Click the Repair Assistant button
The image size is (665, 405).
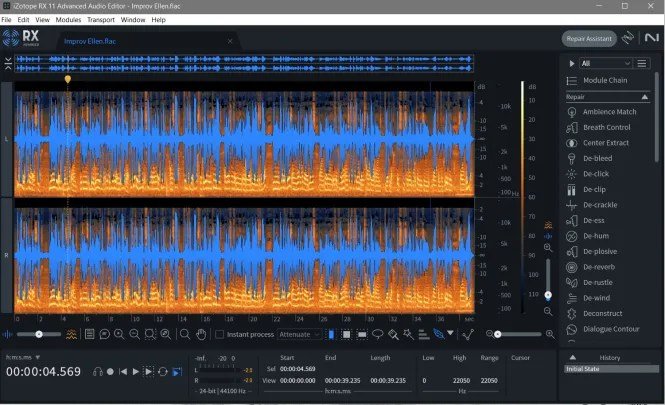click(589, 39)
